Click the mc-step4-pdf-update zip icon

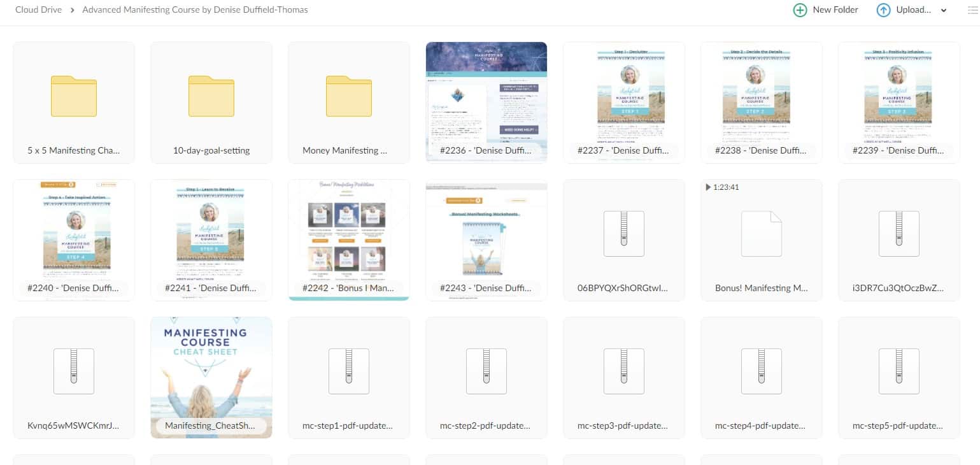tap(762, 371)
